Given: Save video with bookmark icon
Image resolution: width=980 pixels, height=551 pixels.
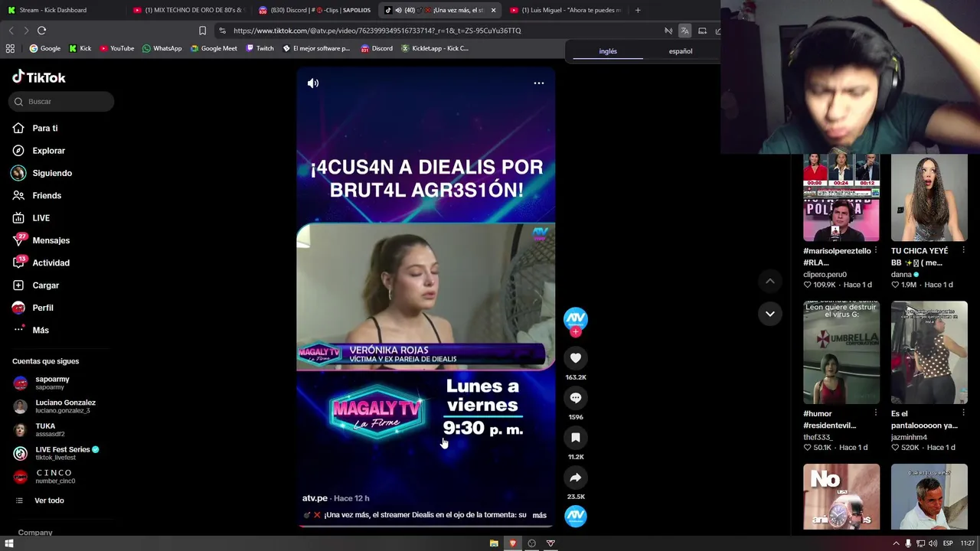Looking at the screenshot, I should 576,438.
